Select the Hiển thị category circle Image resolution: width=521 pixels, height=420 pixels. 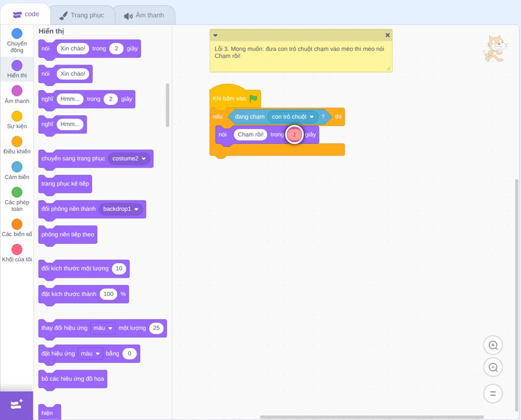(17, 66)
